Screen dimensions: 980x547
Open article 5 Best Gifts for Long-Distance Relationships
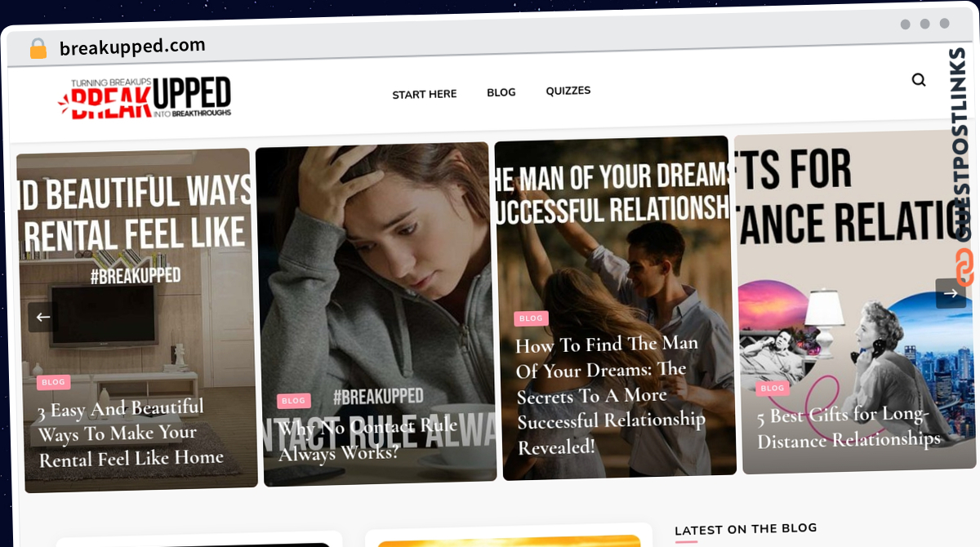tap(848, 427)
